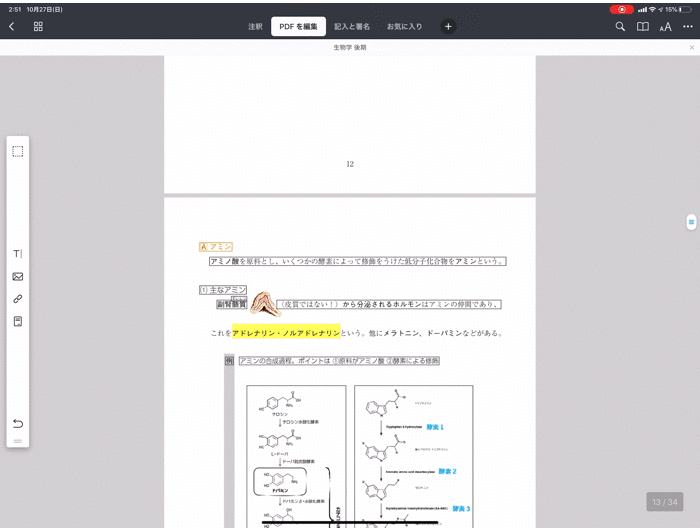Open the more options ellipsis menu
This screenshot has height=530, width=700.
[688, 27]
